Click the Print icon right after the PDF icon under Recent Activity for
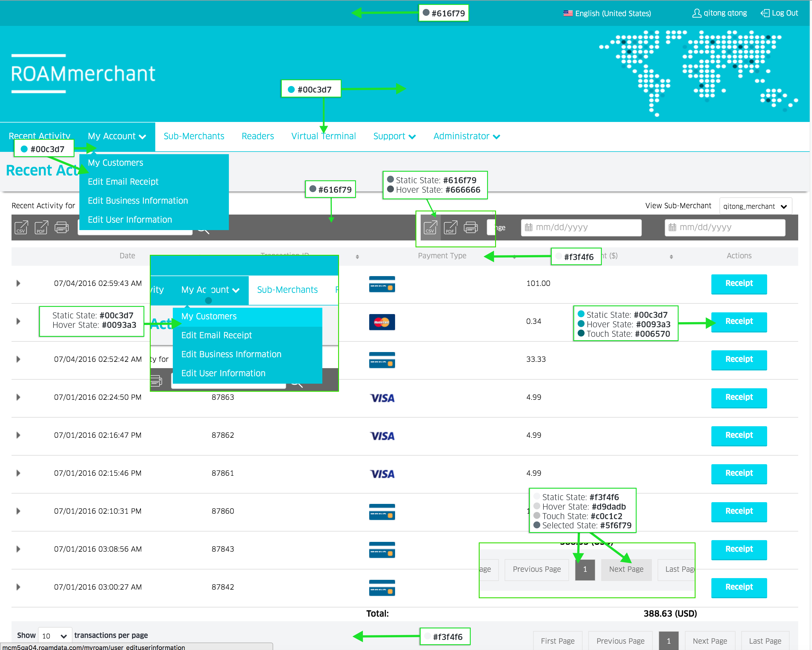Screen dimensions: 812x650 click(x=62, y=227)
